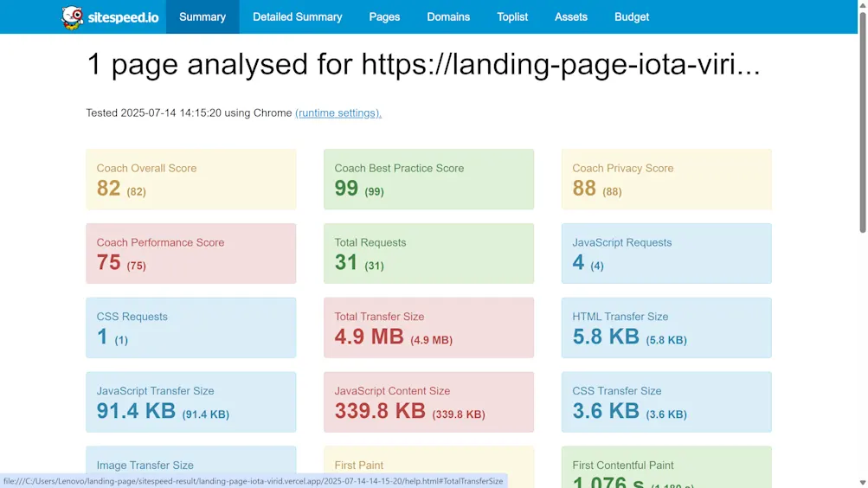The image size is (868, 488).
Task: Go to the Domains tab
Action: coord(448,17)
